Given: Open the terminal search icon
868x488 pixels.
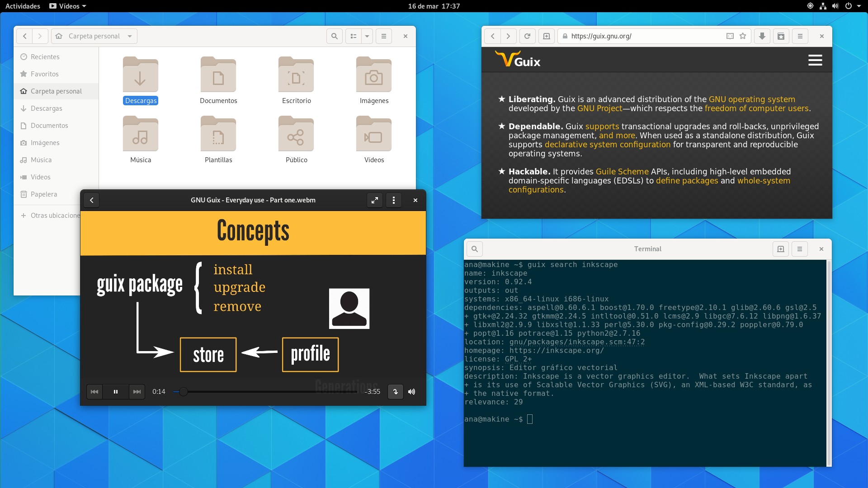Looking at the screenshot, I should pos(474,249).
